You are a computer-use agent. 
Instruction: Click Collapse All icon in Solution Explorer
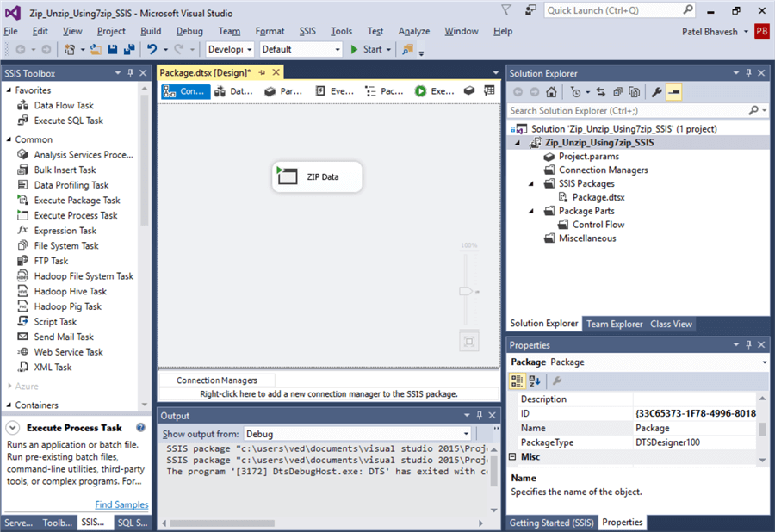click(617, 91)
